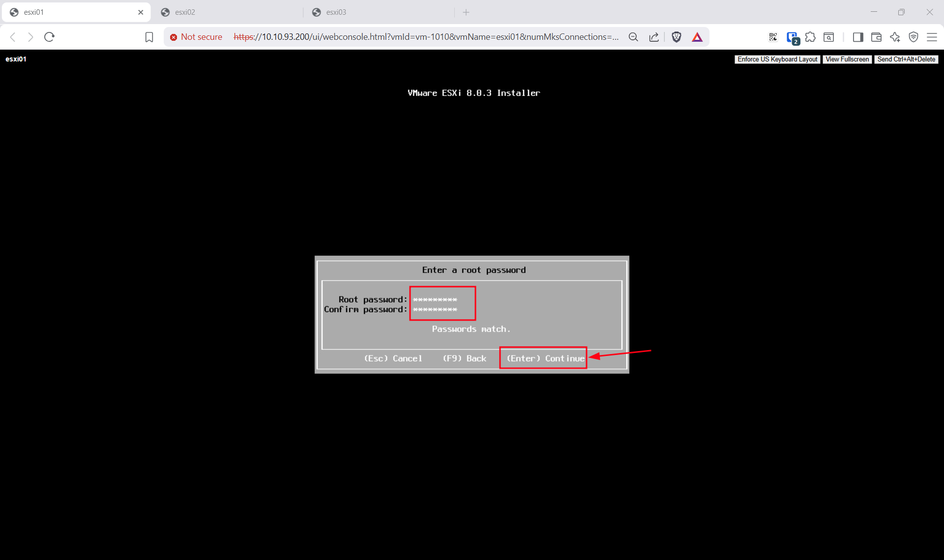Click the 'Enter a root password' title
944x560 pixels.
coord(474,270)
